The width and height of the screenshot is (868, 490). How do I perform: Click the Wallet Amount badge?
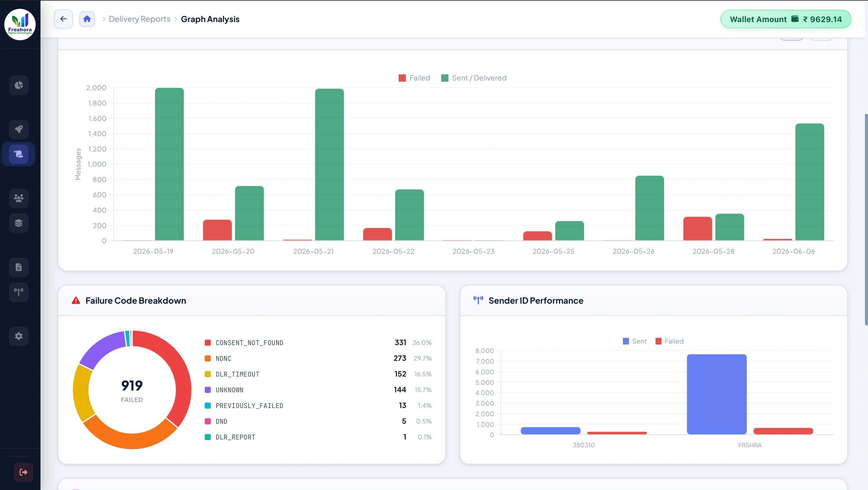(786, 19)
